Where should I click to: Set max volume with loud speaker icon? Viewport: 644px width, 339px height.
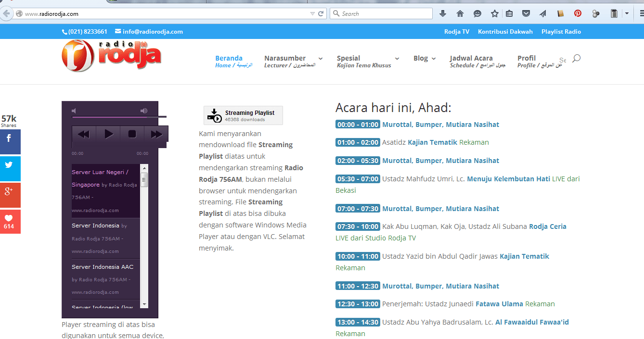point(144,111)
